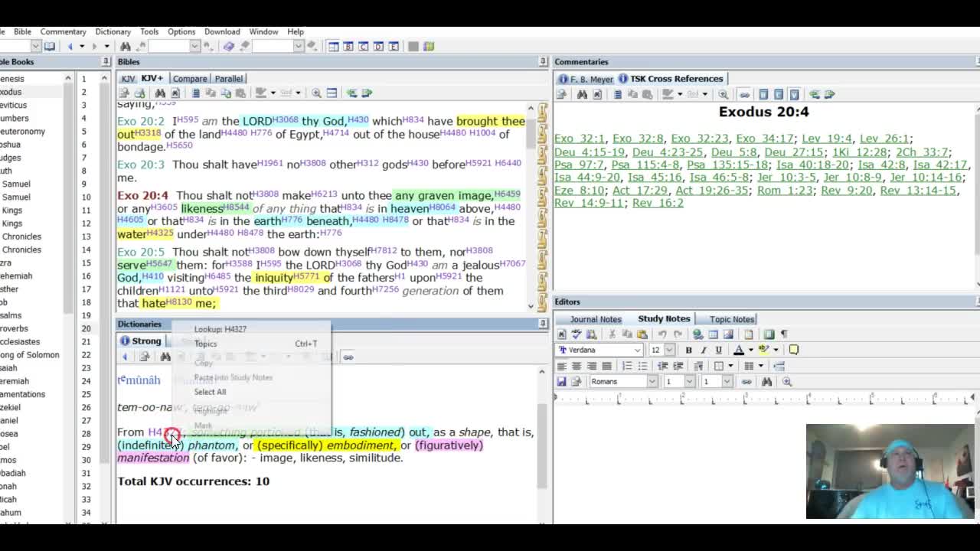This screenshot has height=551, width=980.
Task: Open the Commentary menu
Action: [x=63, y=31]
